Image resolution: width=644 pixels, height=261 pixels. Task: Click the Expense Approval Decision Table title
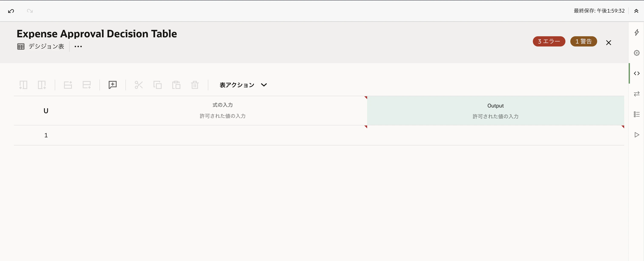[97, 34]
